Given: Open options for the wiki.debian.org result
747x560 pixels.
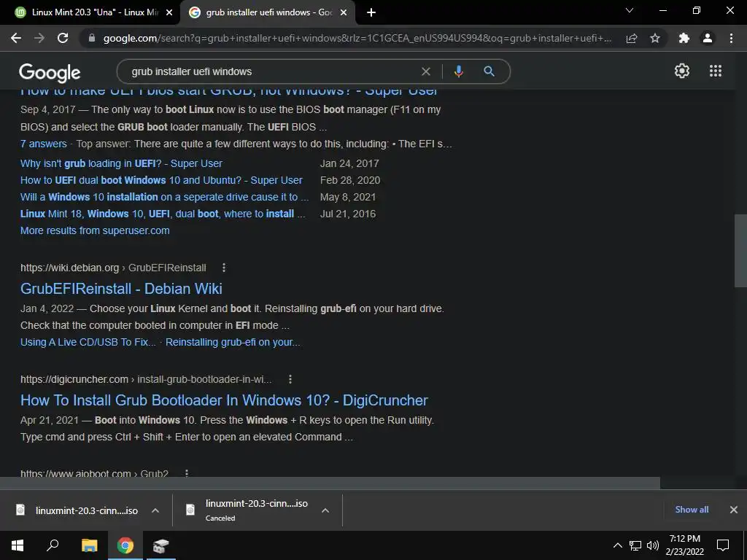Looking at the screenshot, I should [x=224, y=268].
